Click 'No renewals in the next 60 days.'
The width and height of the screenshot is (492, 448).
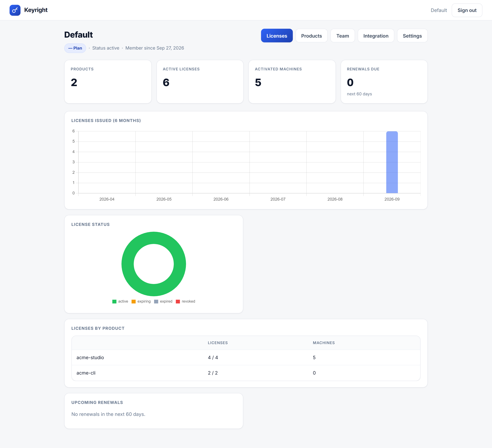[x=108, y=414]
